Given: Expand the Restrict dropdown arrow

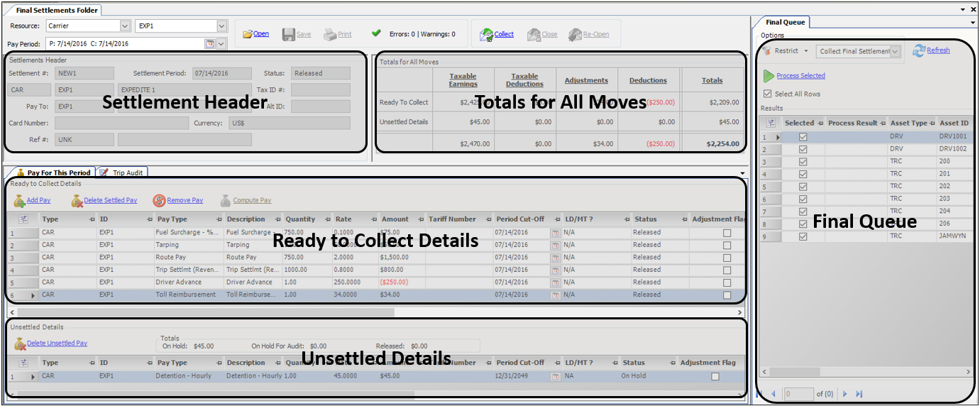Looking at the screenshot, I should click(806, 51).
